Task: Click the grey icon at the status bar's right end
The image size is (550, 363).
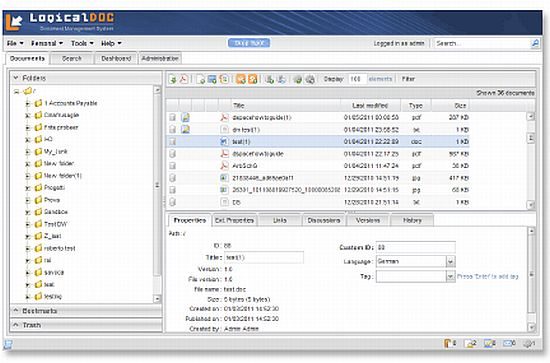Action: coord(528,344)
